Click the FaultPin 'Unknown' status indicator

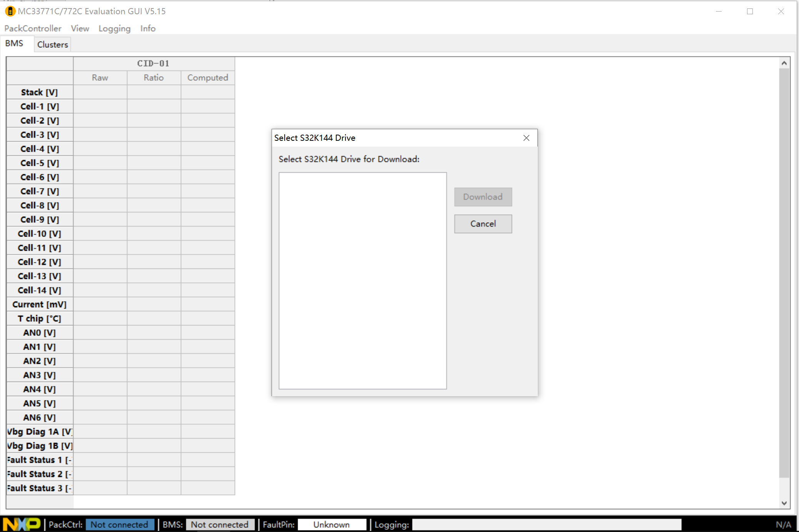pyautogui.click(x=332, y=524)
